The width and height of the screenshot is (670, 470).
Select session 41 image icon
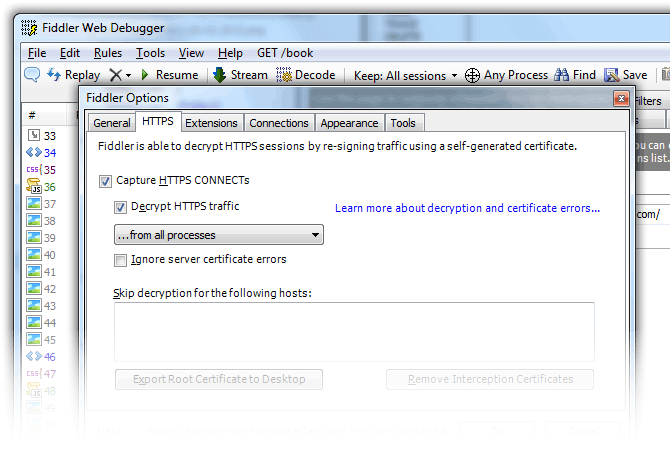[34, 271]
